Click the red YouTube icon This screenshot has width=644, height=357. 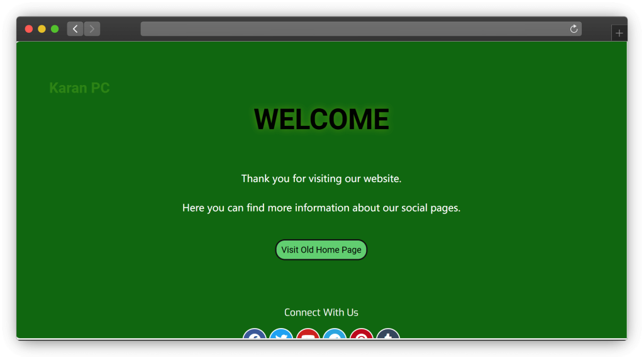308,334
